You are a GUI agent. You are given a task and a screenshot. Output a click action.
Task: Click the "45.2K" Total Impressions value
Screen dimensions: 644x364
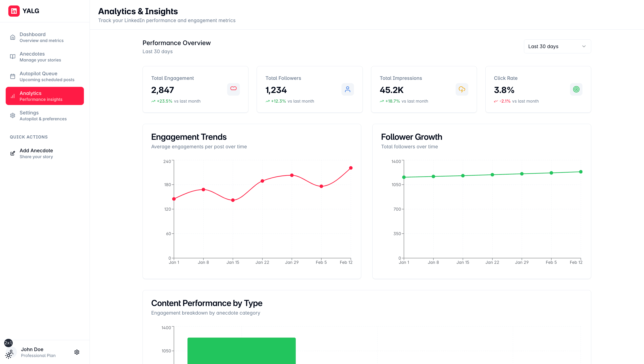[x=392, y=90]
